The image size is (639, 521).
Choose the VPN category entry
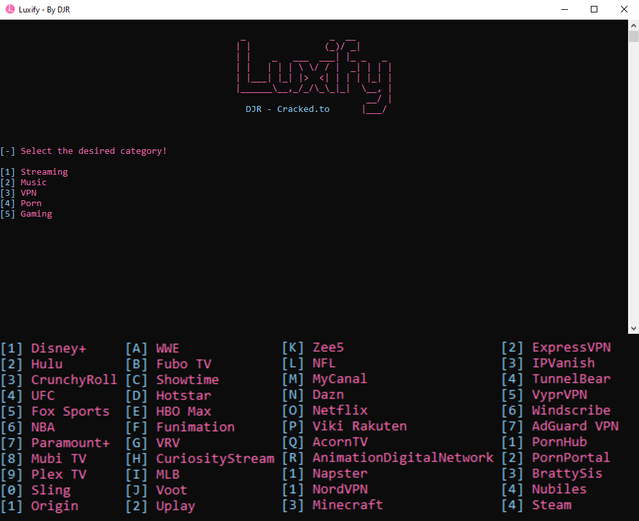click(x=19, y=193)
